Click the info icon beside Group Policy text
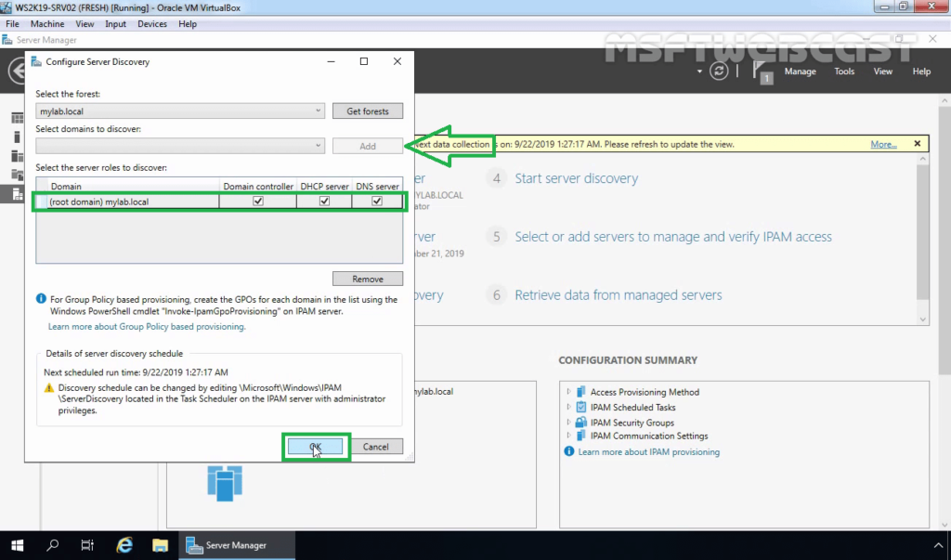 41,299
